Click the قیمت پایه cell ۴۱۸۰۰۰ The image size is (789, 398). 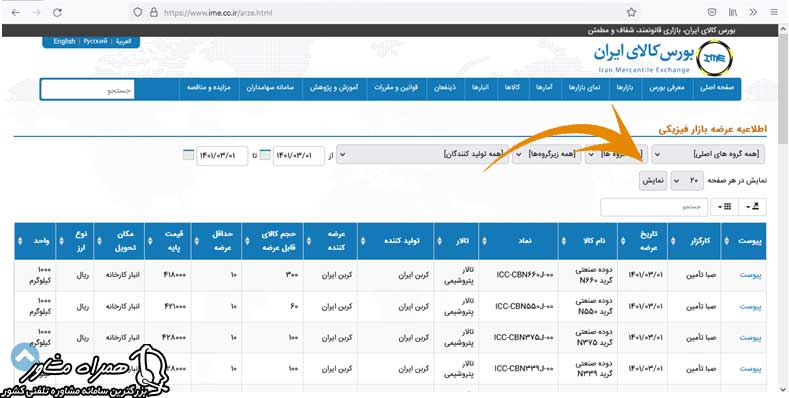pos(168,275)
